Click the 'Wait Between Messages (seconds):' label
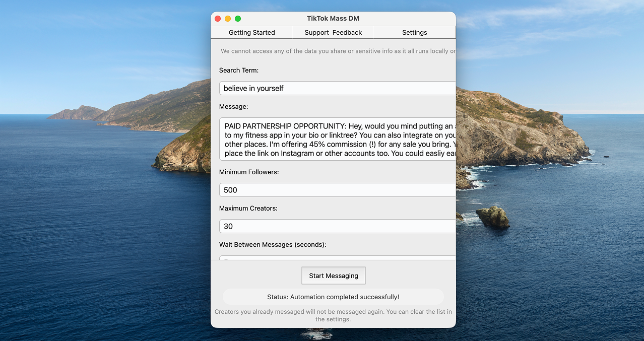644x341 pixels. pyautogui.click(x=273, y=244)
